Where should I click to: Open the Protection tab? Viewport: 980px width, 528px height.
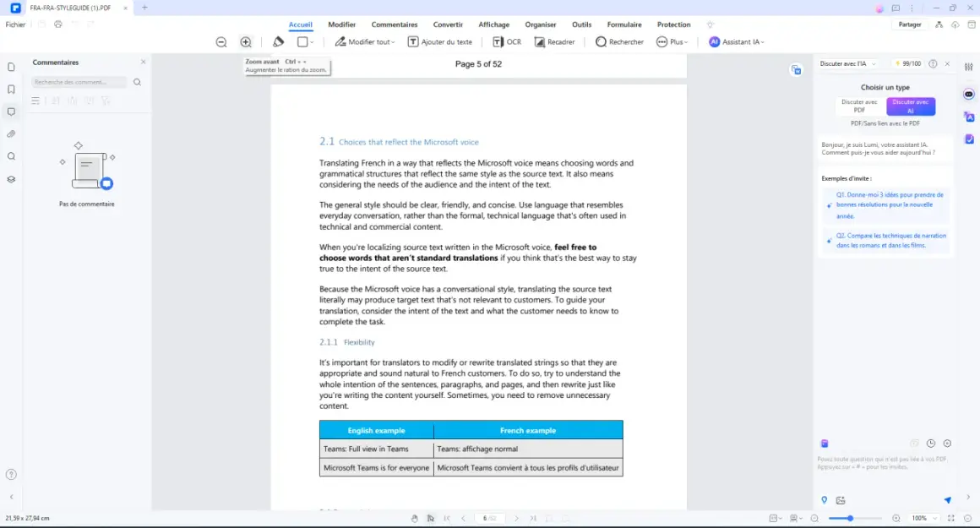coord(674,24)
